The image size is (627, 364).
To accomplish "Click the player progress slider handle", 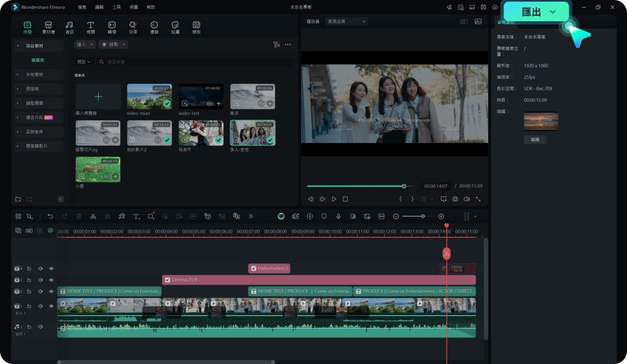I will point(404,186).
